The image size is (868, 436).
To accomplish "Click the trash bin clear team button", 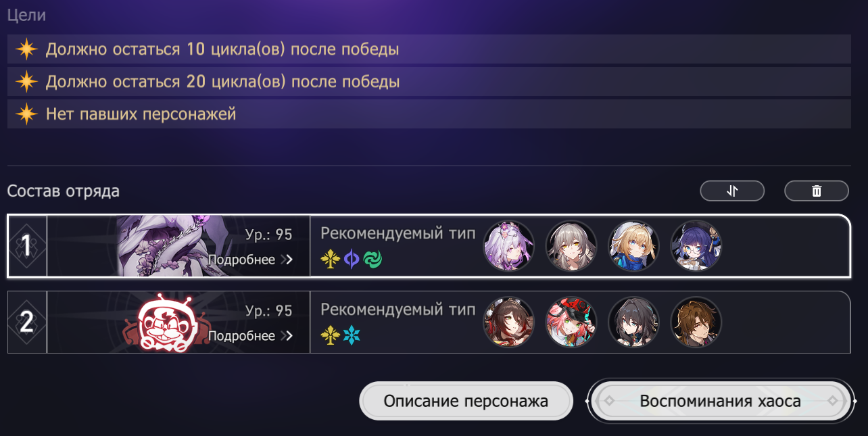I will tap(817, 191).
